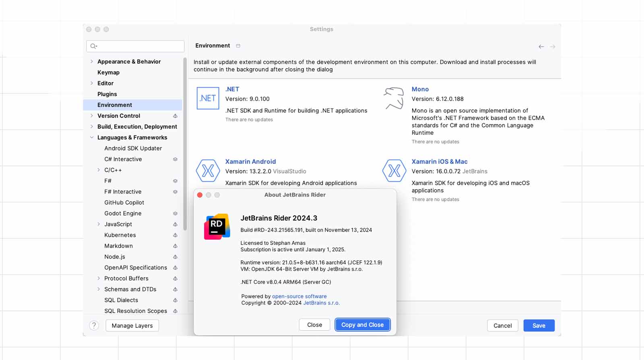Screen dimensions: 644x360
Task: Click the settings tree vertical scrollbar
Action: (x=185, y=144)
